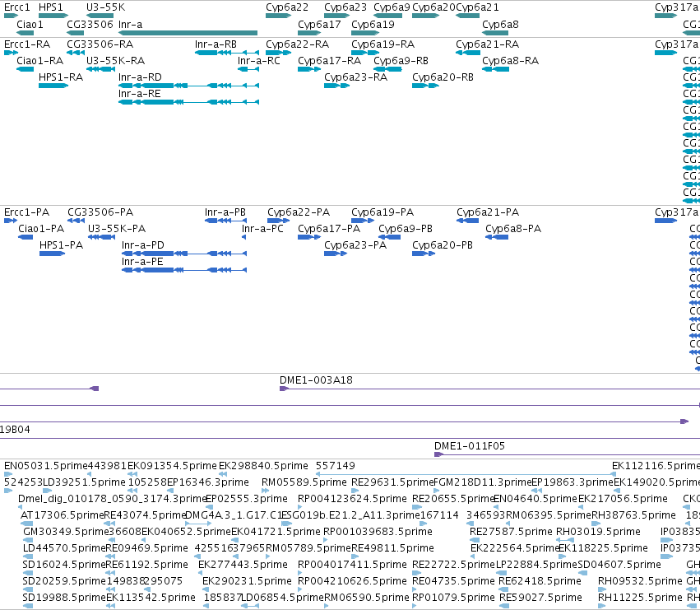Screen dimensions: 700x610
Task: Click the Cyp6a17-PA protein
Action: click(x=309, y=237)
